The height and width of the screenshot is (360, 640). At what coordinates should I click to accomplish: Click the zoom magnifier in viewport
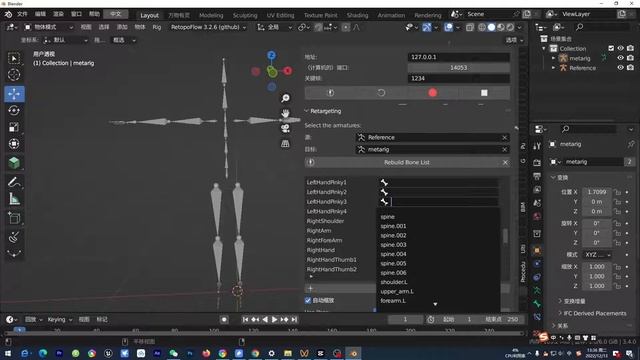click(x=285, y=98)
